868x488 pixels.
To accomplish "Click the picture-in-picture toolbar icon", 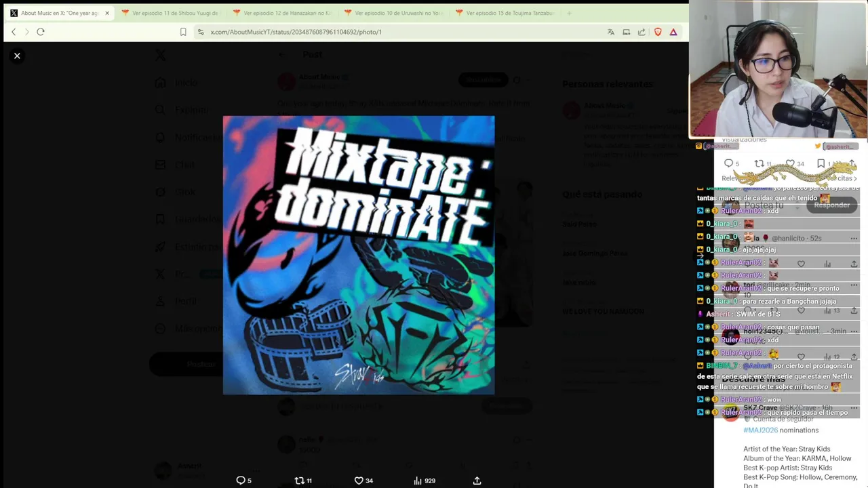I will [626, 32].
